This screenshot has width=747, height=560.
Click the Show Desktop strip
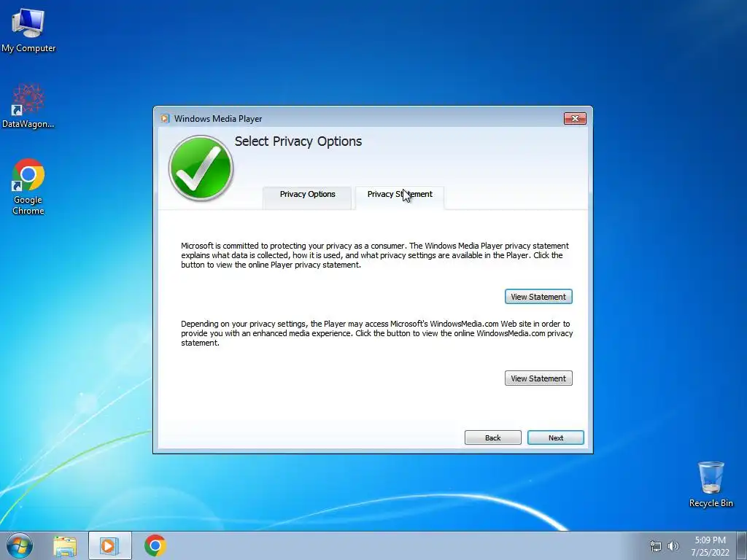(742, 545)
